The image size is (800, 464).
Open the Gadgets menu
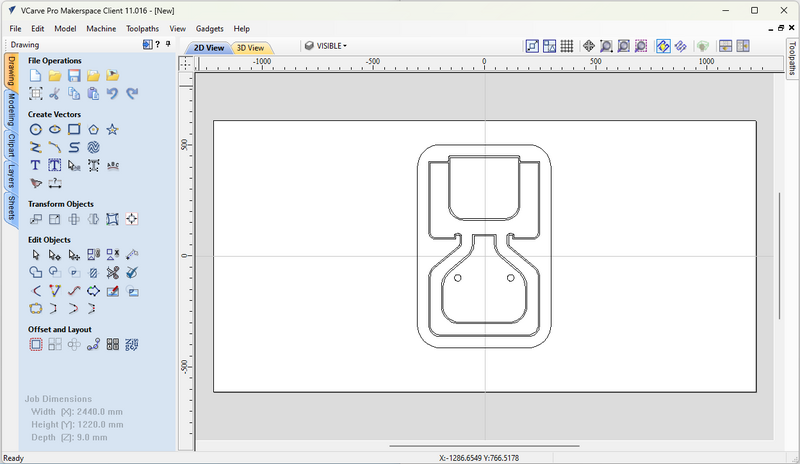click(x=208, y=29)
